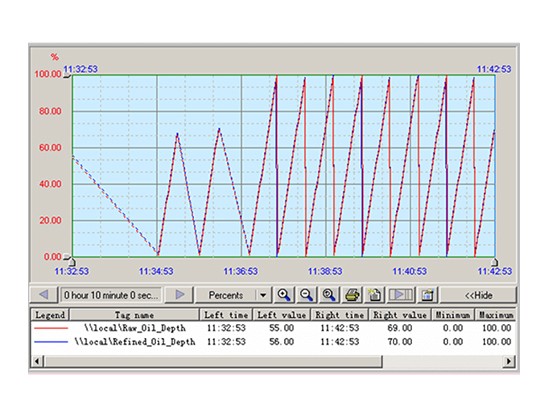Image resolution: width=560 pixels, height=420 pixels.
Task: Click the Right value column header
Action: pos(400,315)
